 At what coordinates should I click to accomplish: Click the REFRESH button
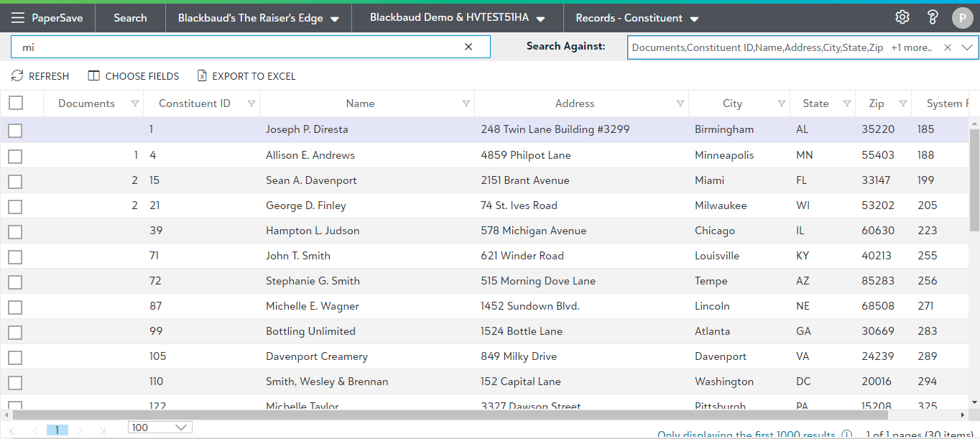pos(40,76)
